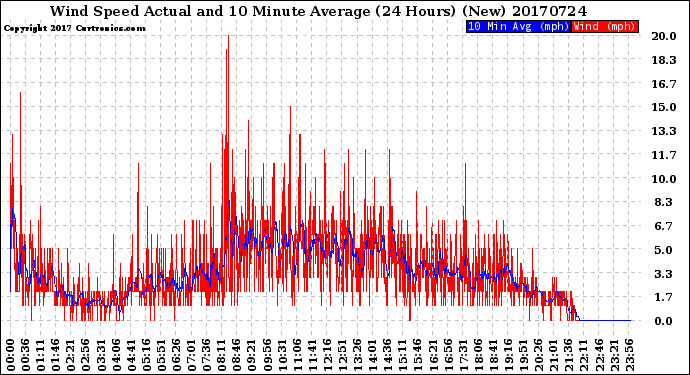Click the 16.7 y-axis label
The image size is (690, 375).
pos(664,84)
